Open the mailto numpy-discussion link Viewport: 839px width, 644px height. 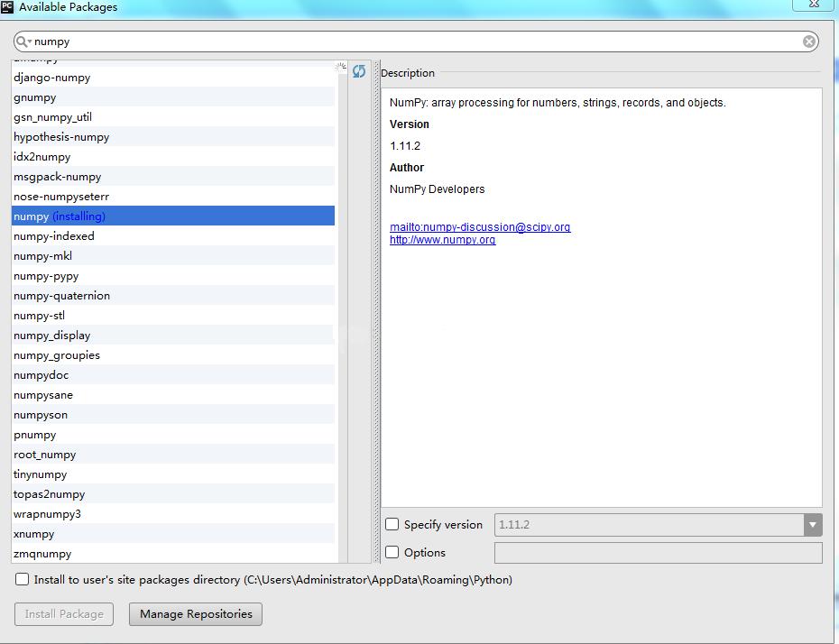click(480, 227)
